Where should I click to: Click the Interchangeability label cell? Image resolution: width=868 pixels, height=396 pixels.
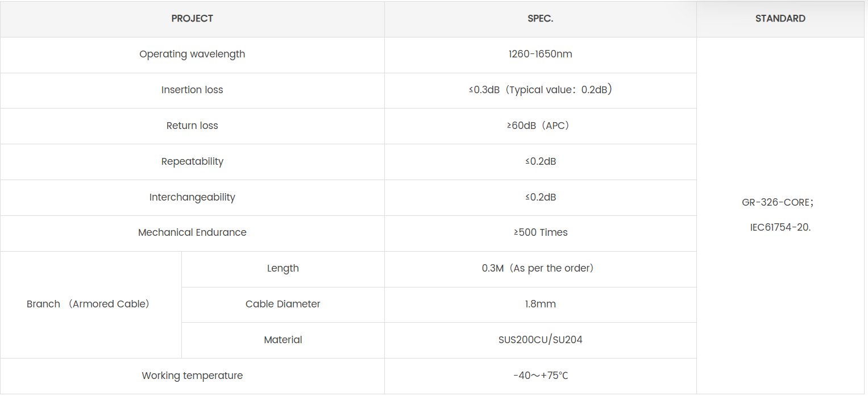pyautogui.click(x=192, y=198)
